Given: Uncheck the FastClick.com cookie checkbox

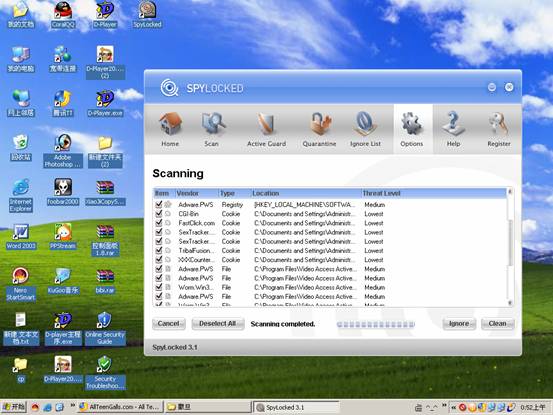Looking at the screenshot, I should click(159, 223).
